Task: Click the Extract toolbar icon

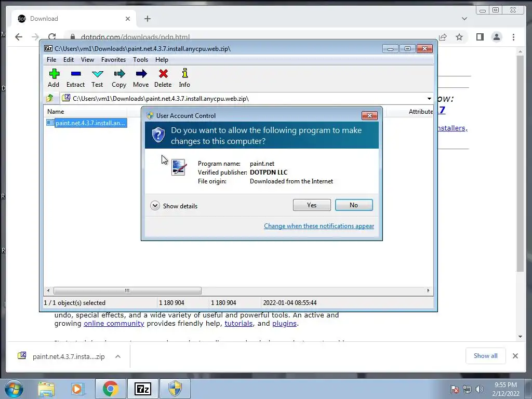Action: point(75,78)
